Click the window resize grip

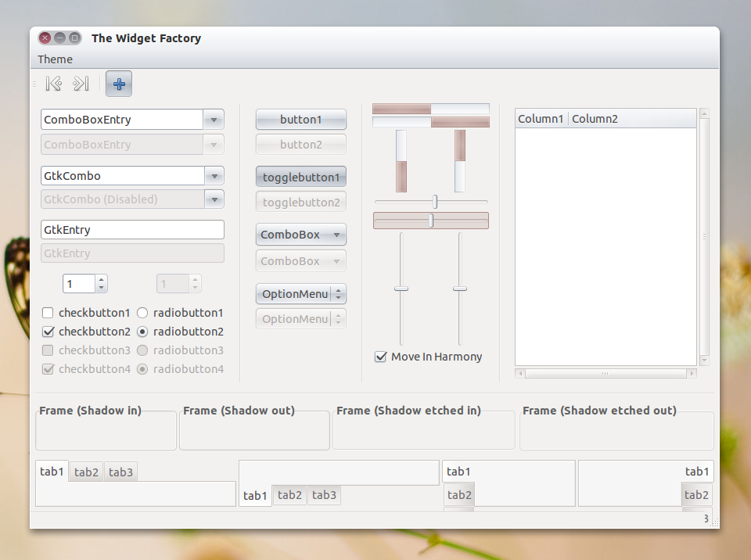(716, 524)
